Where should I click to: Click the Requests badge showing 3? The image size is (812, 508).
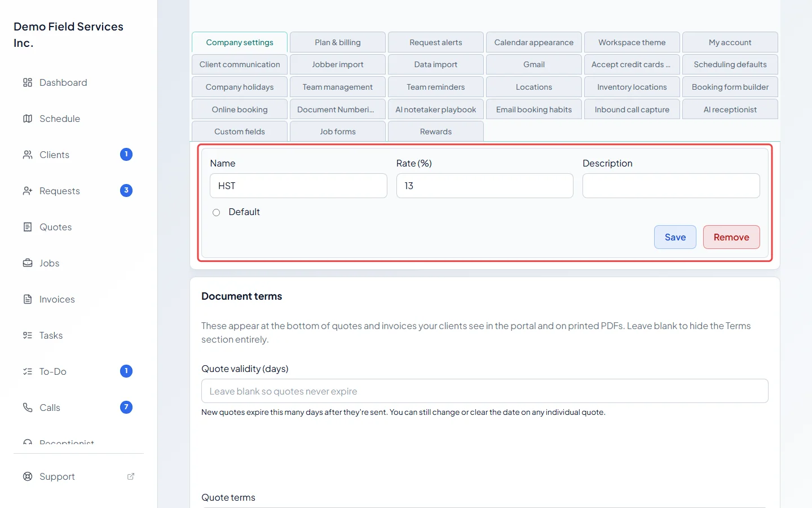126,190
